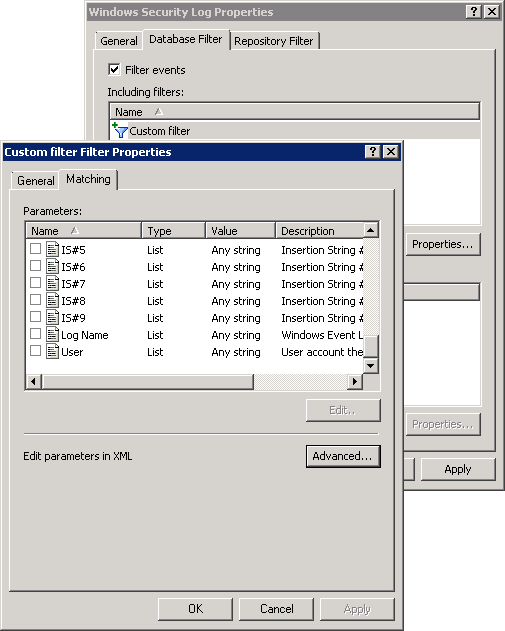Select the IS#5 parameter name

point(73,250)
